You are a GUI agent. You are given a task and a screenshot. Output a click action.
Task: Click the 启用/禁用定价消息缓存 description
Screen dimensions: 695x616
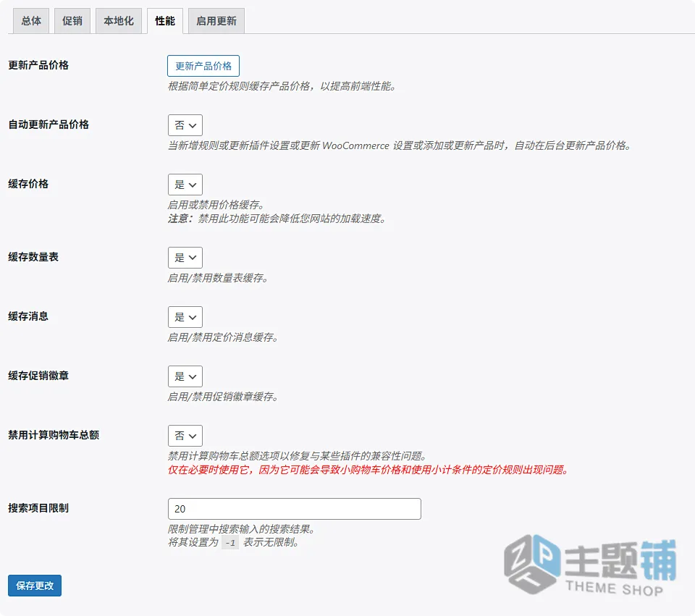[224, 337]
